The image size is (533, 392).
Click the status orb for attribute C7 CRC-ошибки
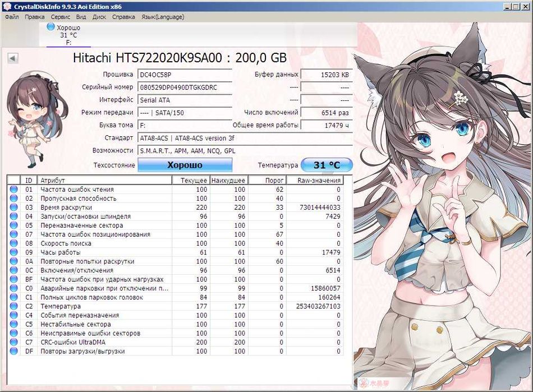pos(13,342)
